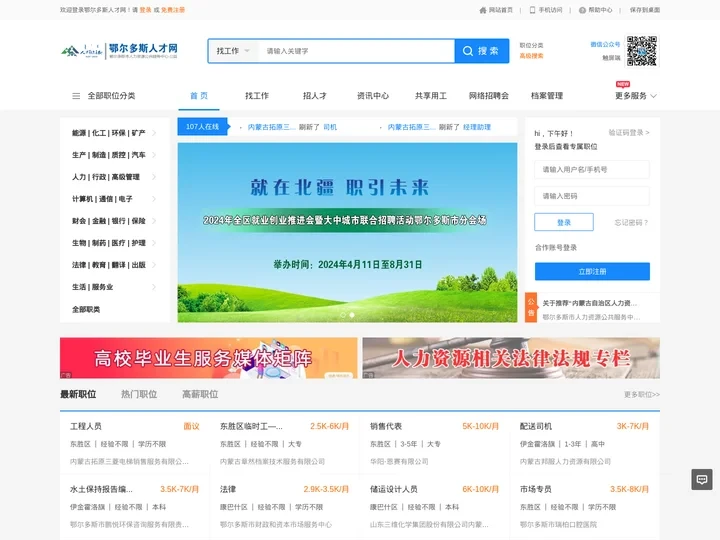Click the hamburger icon beside 全部职位分类
The width and height of the screenshot is (720, 540).
pos(76,96)
